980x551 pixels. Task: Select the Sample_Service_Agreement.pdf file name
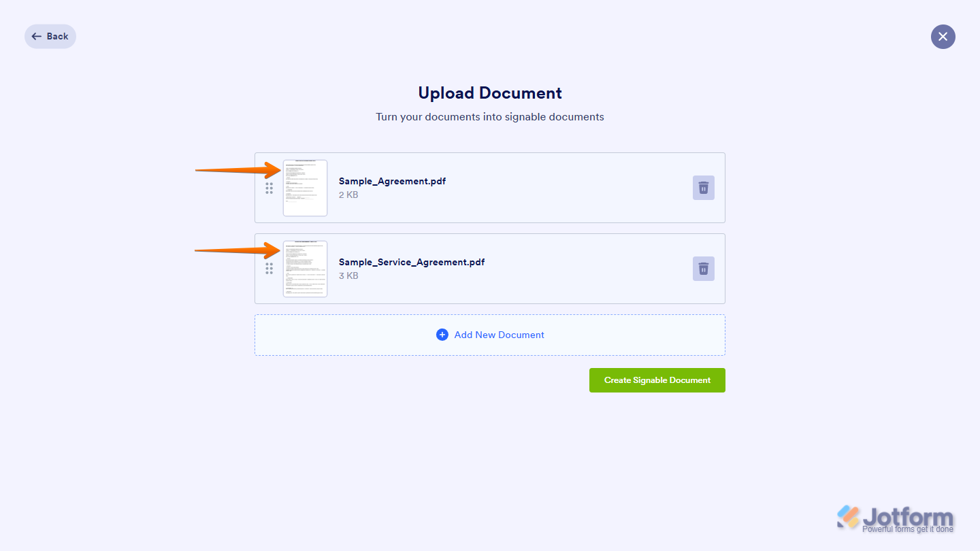coord(412,262)
